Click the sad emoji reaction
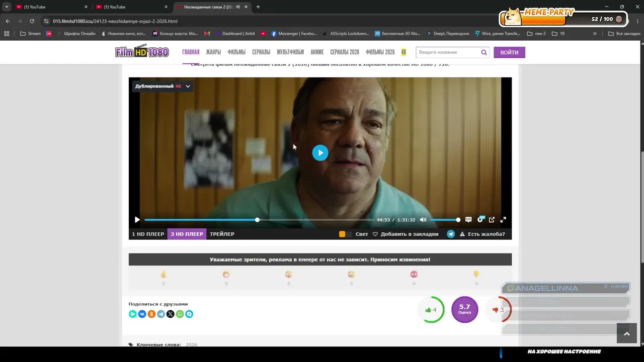Image resolution: width=644 pixels, height=362 pixels. (351, 275)
